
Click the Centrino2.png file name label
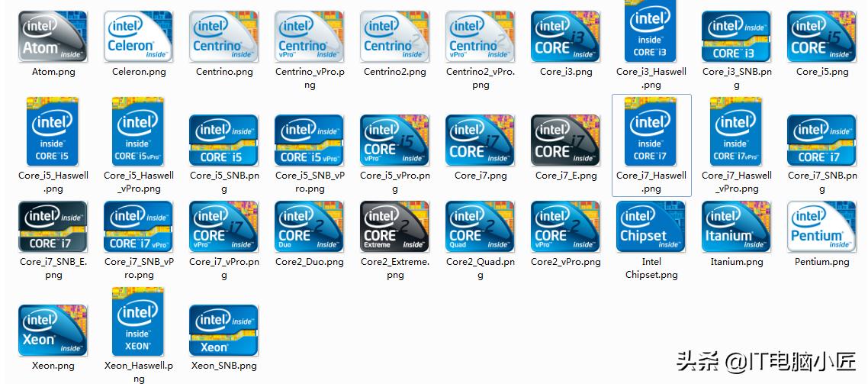click(395, 72)
